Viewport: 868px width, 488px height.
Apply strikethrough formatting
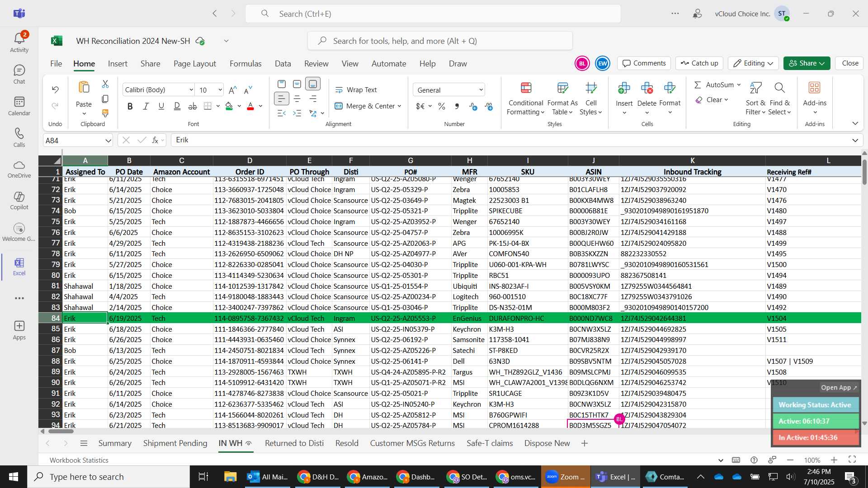(x=193, y=106)
